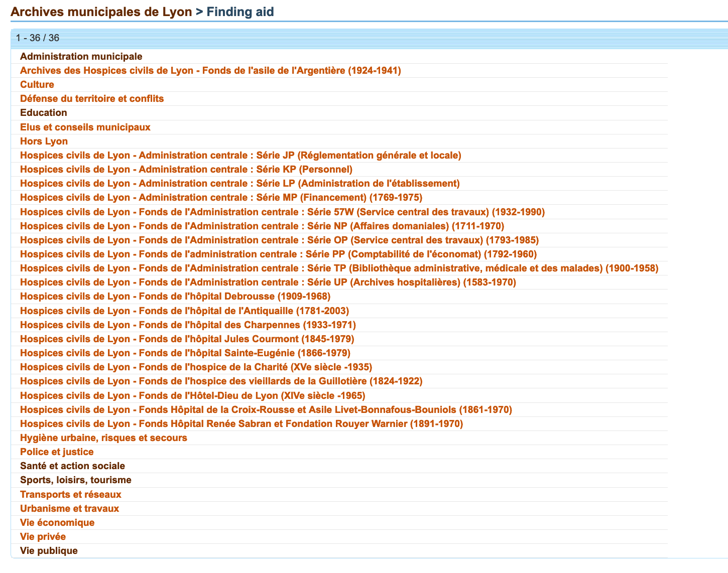Click Archives municipales de Lyon breadcrumb
The width and height of the screenshot is (728, 573).
[x=101, y=12]
